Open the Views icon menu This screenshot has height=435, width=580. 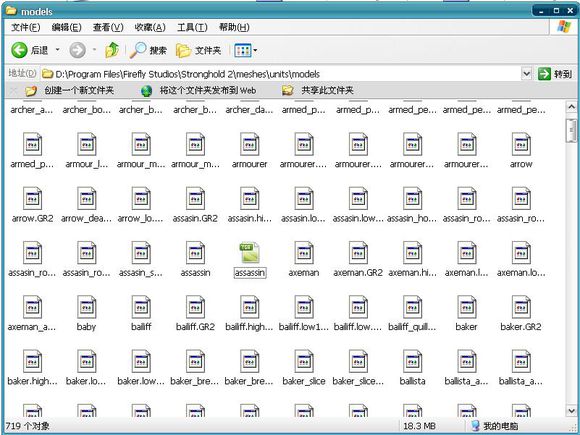[243, 50]
